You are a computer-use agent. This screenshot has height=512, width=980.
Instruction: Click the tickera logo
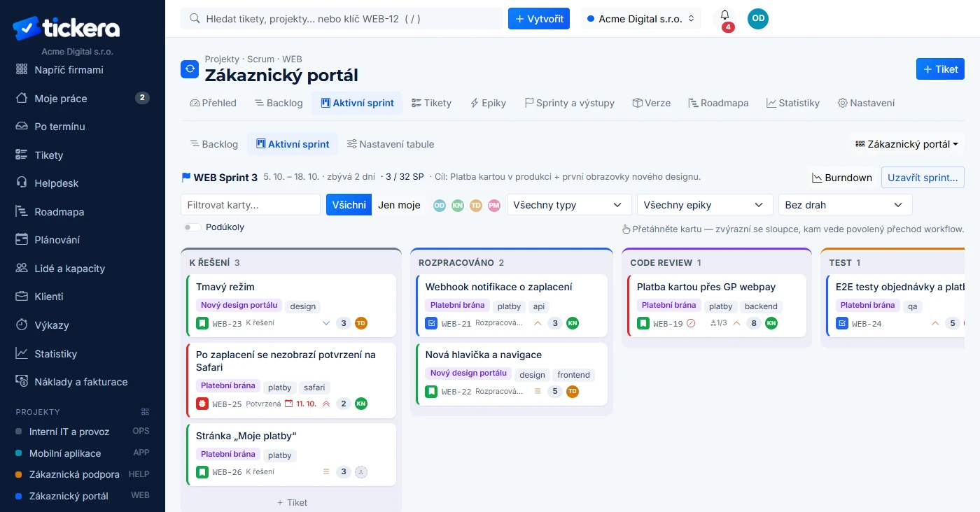coord(66,28)
